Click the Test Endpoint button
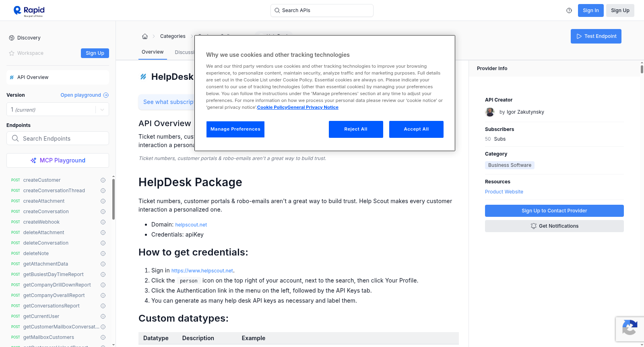This screenshot has height=347, width=644. click(x=596, y=36)
